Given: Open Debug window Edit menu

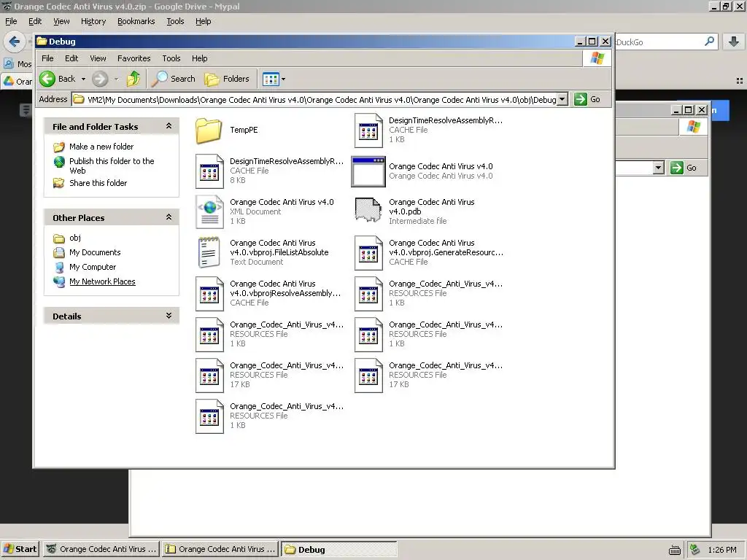Looking at the screenshot, I should coord(71,58).
